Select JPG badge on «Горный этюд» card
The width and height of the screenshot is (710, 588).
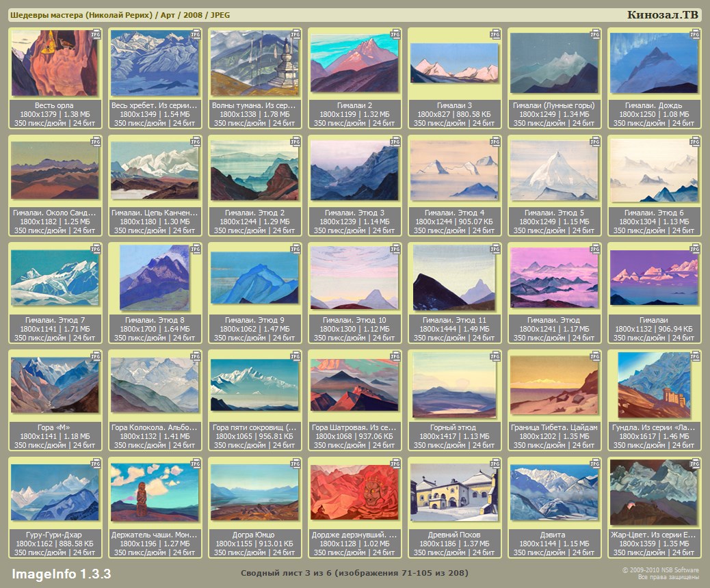[495, 356]
